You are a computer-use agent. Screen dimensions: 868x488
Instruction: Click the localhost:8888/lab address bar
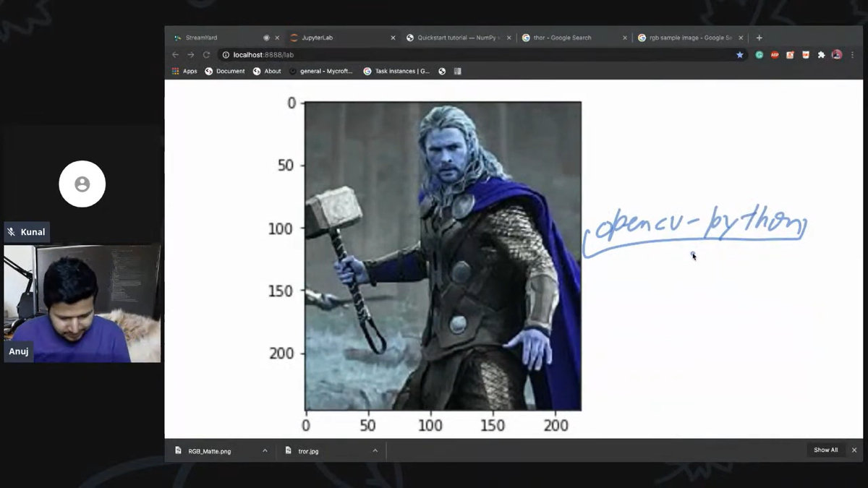click(x=481, y=55)
